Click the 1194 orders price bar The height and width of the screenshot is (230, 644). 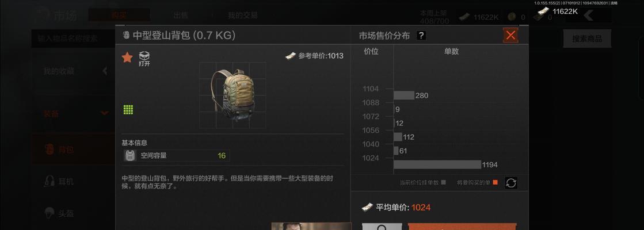437,165
